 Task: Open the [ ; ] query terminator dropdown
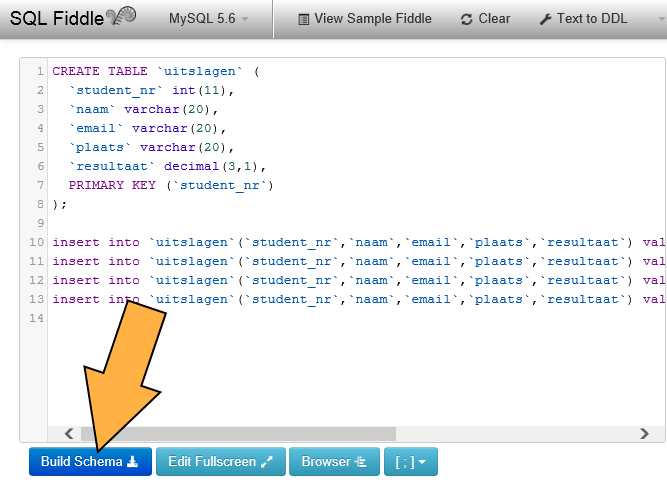coord(410,462)
